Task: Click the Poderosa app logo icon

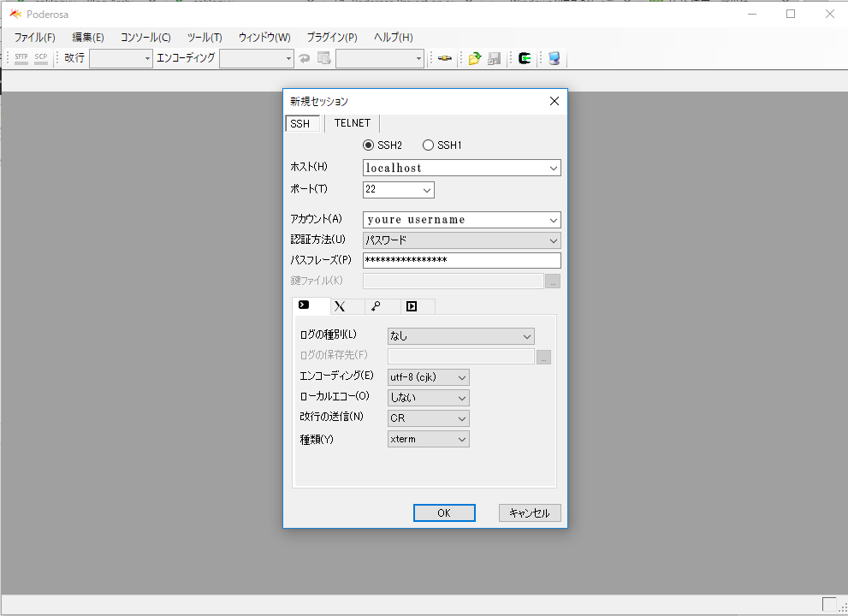Action: [15, 14]
